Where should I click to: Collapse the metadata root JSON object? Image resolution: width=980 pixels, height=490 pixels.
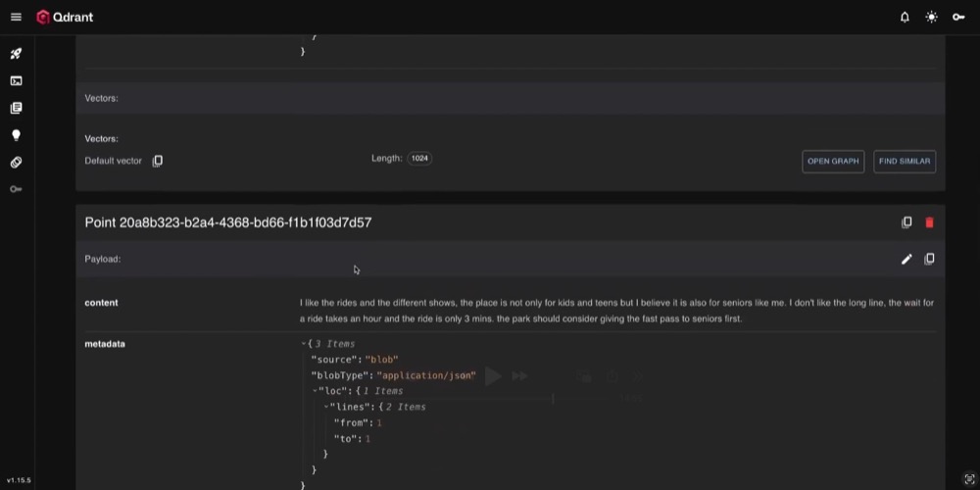[304, 344]
